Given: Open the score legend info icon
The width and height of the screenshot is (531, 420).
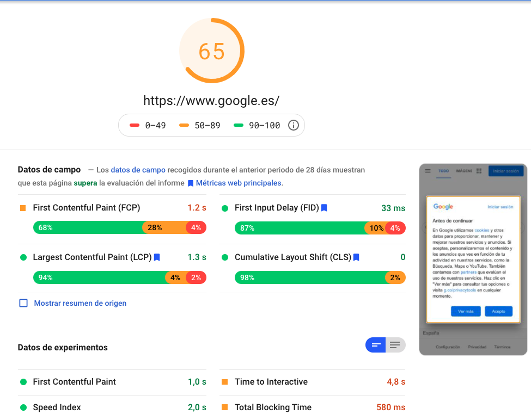Looking at the screenshot, I should coord(293,125).
